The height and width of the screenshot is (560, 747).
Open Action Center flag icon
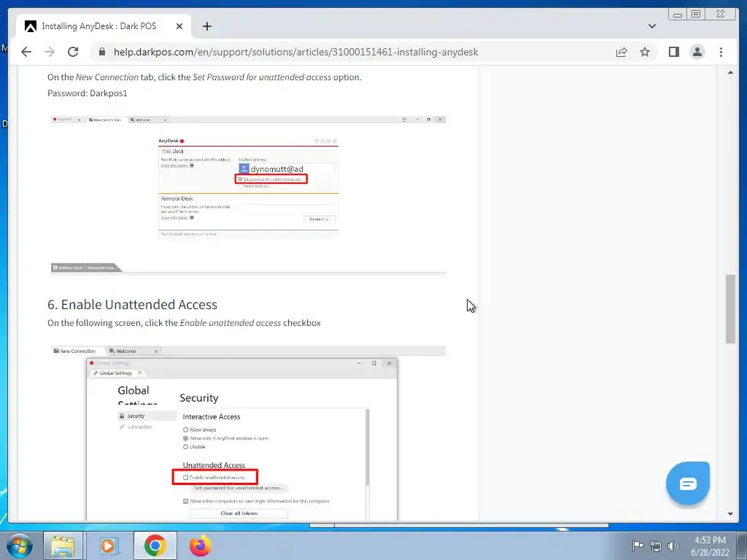(638, 545)
